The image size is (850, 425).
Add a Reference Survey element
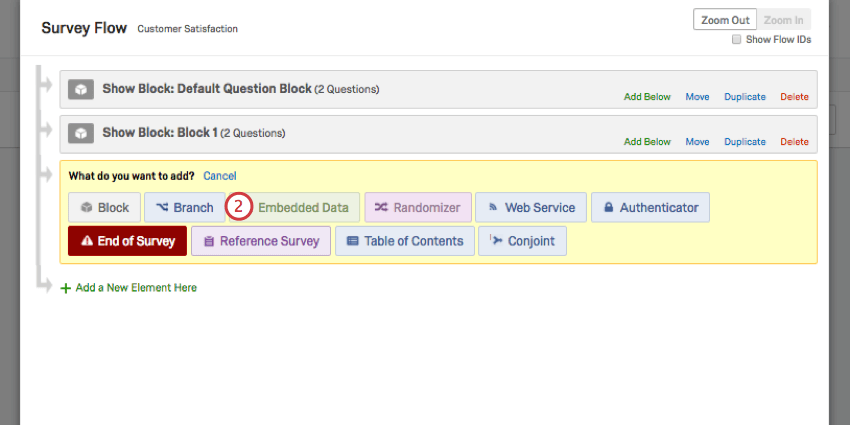click(x=261, y=241)
